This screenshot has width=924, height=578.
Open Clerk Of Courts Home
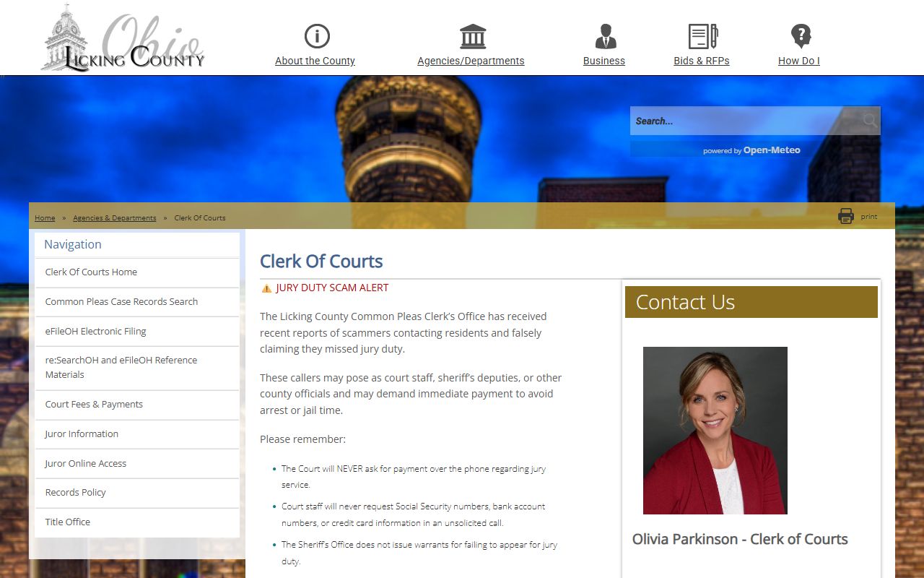pos(137,272)
